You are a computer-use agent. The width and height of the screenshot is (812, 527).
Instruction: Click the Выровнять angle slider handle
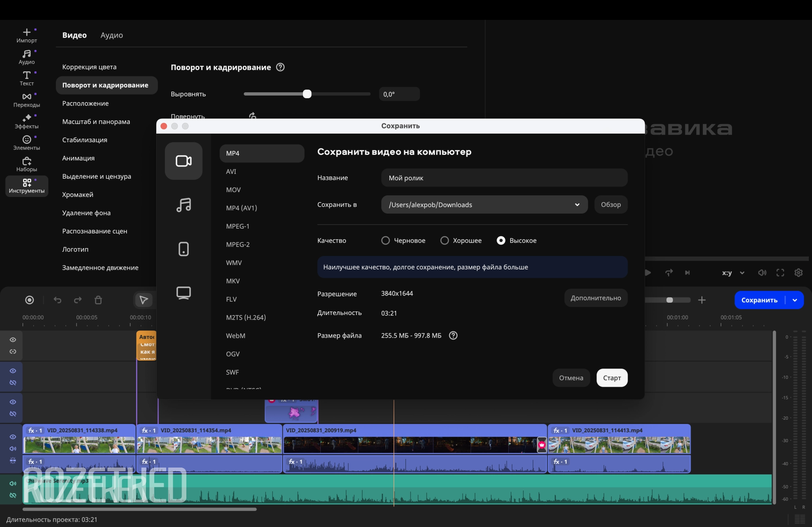pyautogui.click(x=307, y=94)
